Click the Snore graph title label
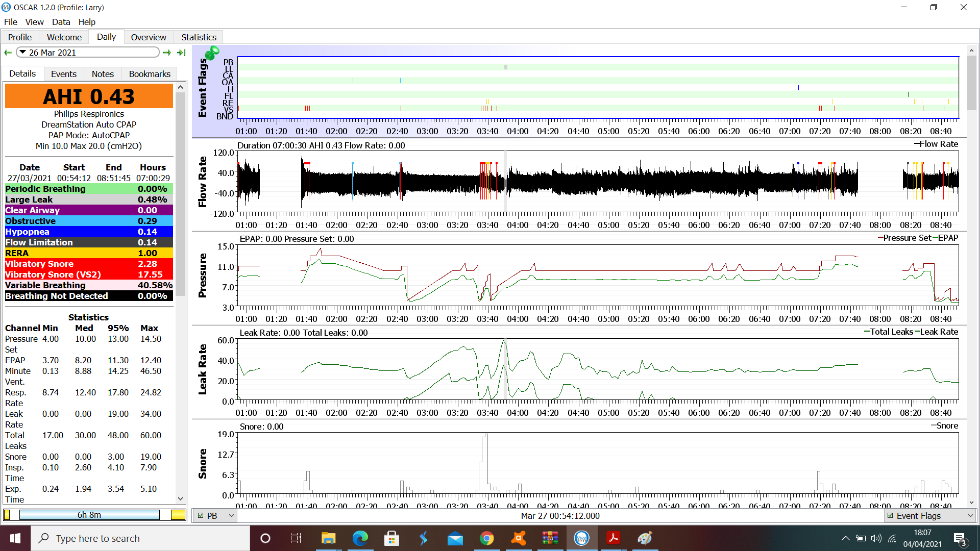980x551 pixels. pyautogui.click(x=203, y=464)
